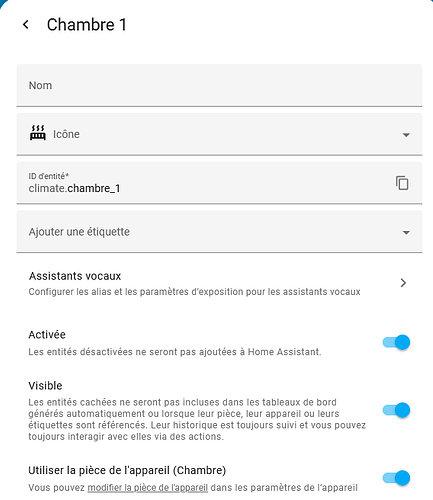This screenshot has width=433, height=500.
Task: Open the Ajouter une étiquette dropdown arrow
Action: click(406, 232)
